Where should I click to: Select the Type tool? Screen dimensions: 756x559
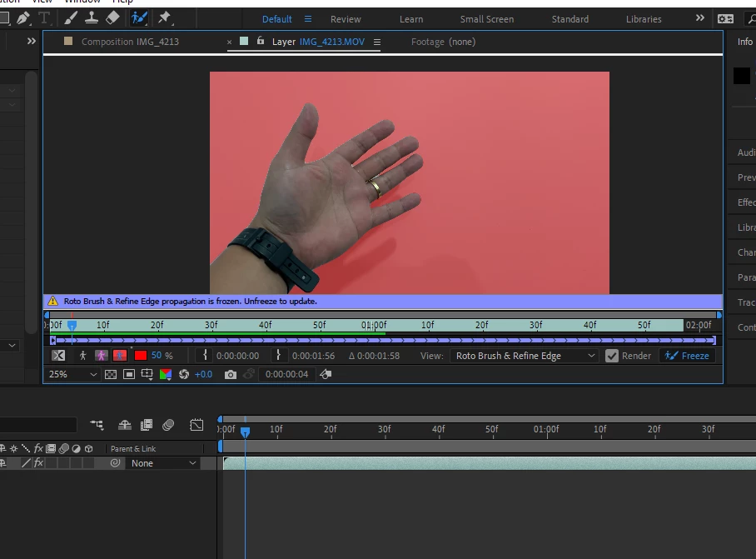click(44, 18)
